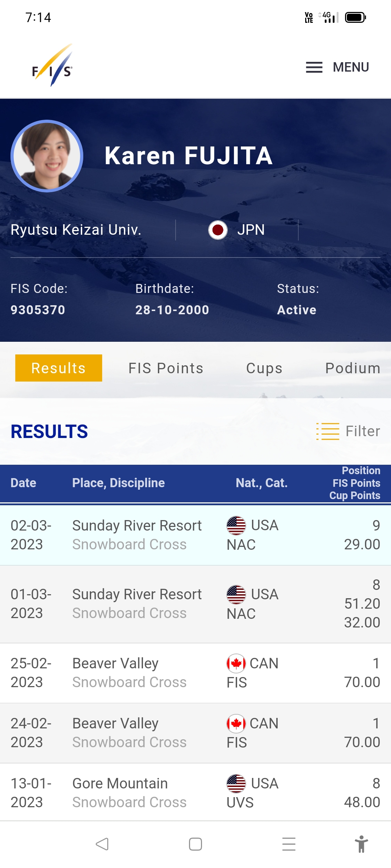This screenshot has width=391, height=868.
Task: Select the Results tab
Action: coord(59,368)
